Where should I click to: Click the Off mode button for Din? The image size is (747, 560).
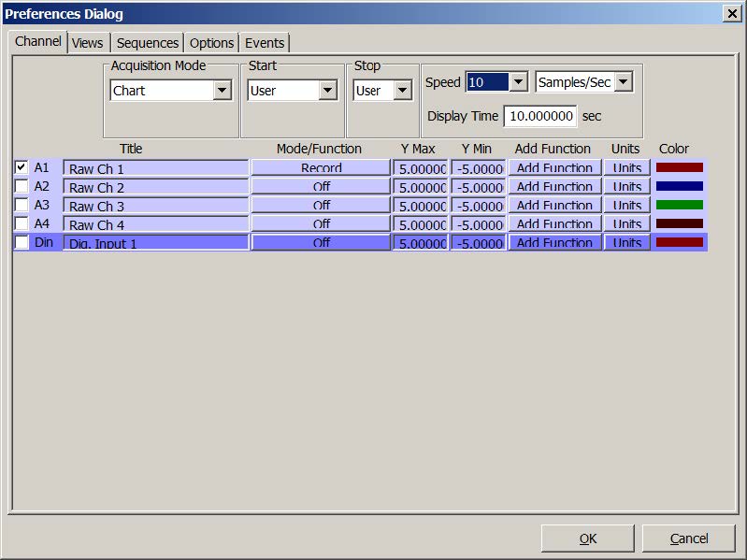click(x=321, y=242)
